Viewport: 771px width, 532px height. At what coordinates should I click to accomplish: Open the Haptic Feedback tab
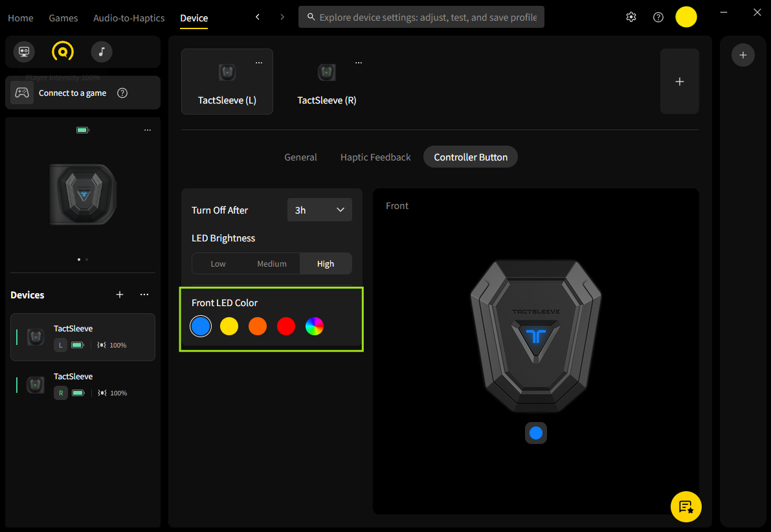(375, 157)
